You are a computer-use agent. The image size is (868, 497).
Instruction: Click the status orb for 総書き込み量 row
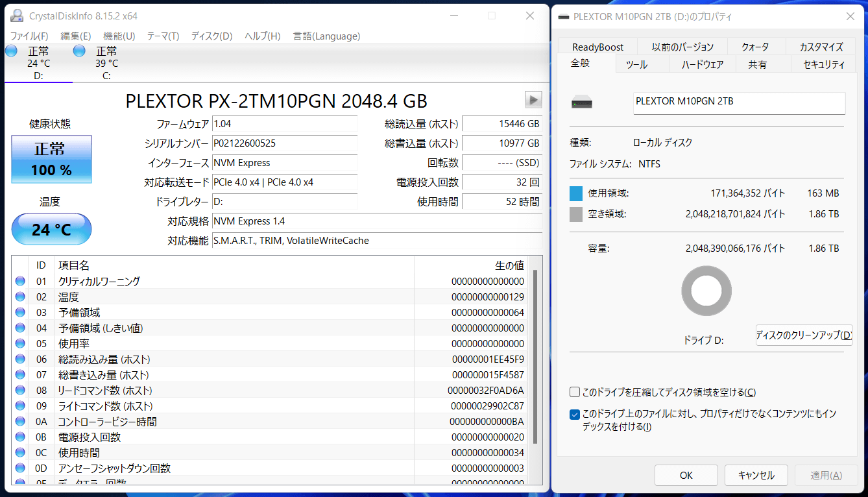pos(20,374)
